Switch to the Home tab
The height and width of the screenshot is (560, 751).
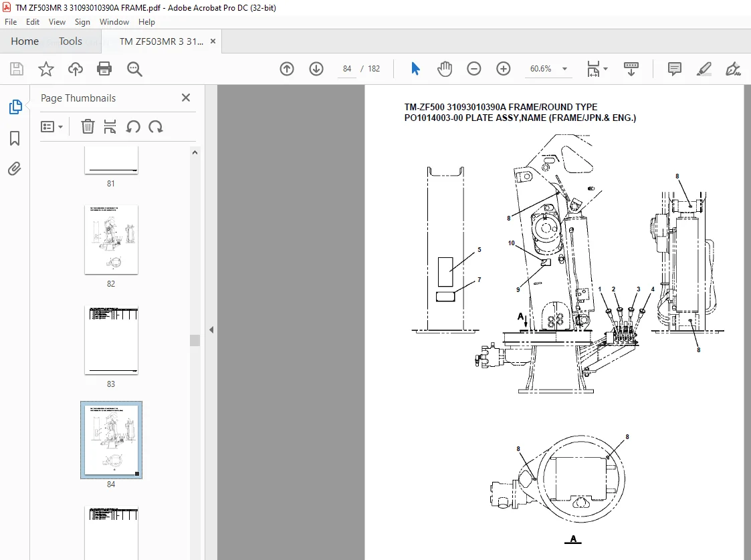[x=25, y=41]
